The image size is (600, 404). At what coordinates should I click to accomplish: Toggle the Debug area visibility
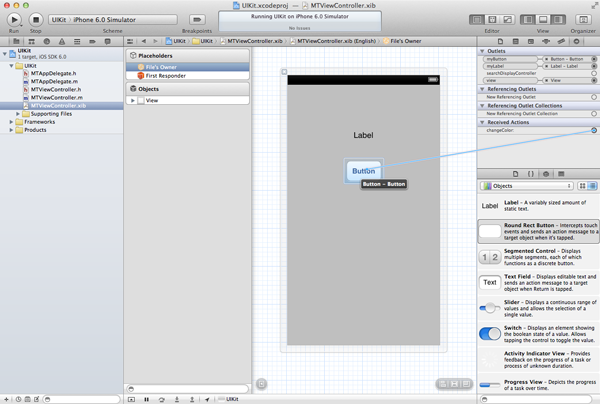pos(543,20)
